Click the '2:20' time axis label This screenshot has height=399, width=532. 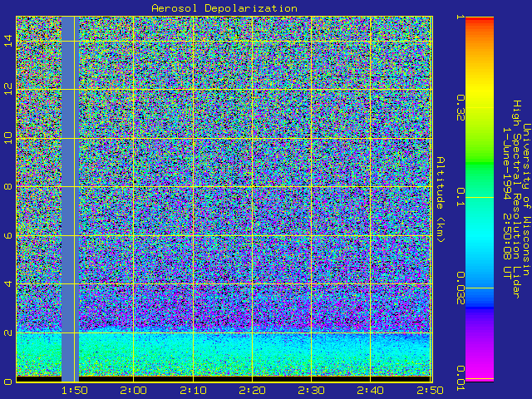[x=252, y=391]
